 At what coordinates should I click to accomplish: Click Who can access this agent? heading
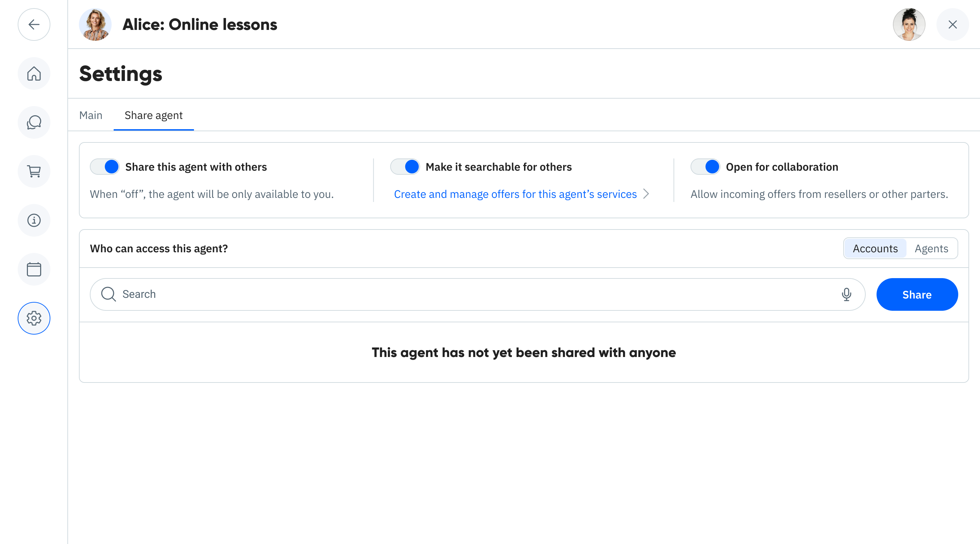(x=159, y=249)
